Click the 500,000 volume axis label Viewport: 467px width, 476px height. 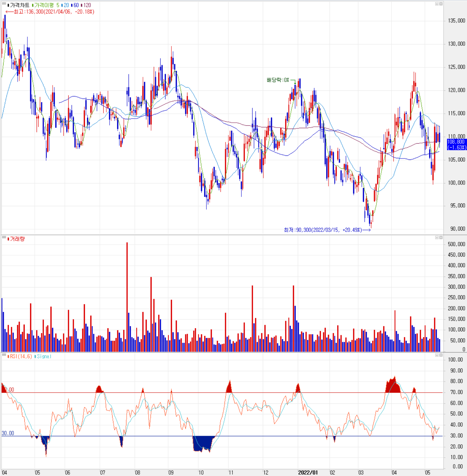456,244
